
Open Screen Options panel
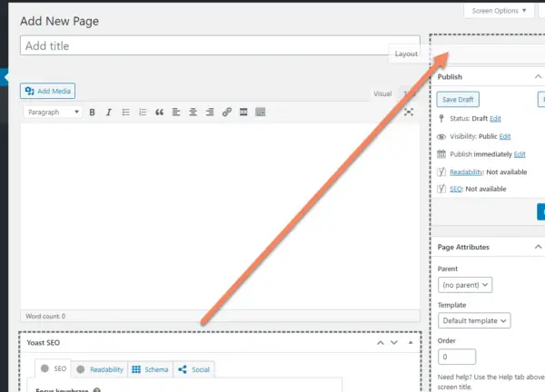[499, 11]
